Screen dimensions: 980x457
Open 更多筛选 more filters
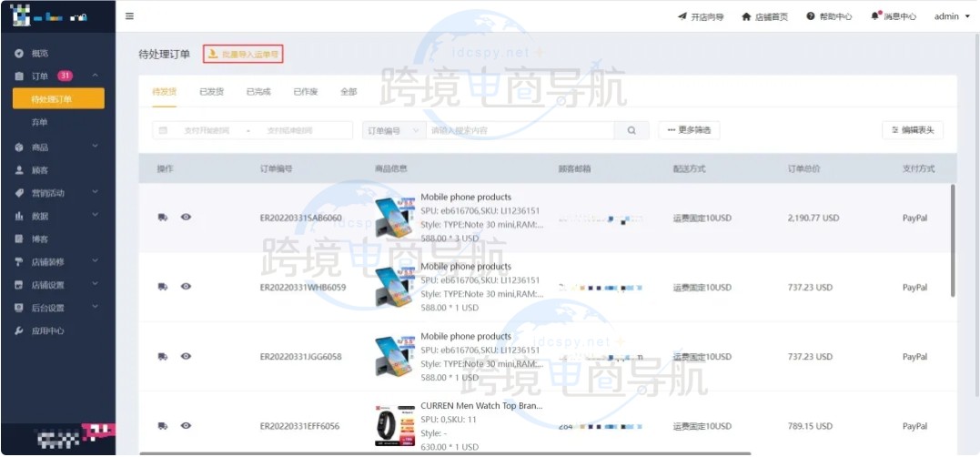tap(689, 130)
